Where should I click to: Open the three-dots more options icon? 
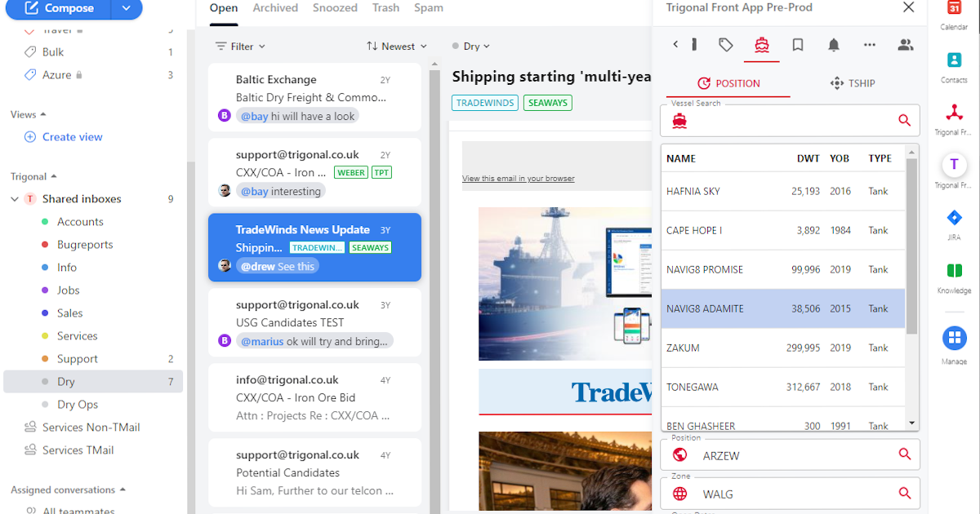coord(870,45)
